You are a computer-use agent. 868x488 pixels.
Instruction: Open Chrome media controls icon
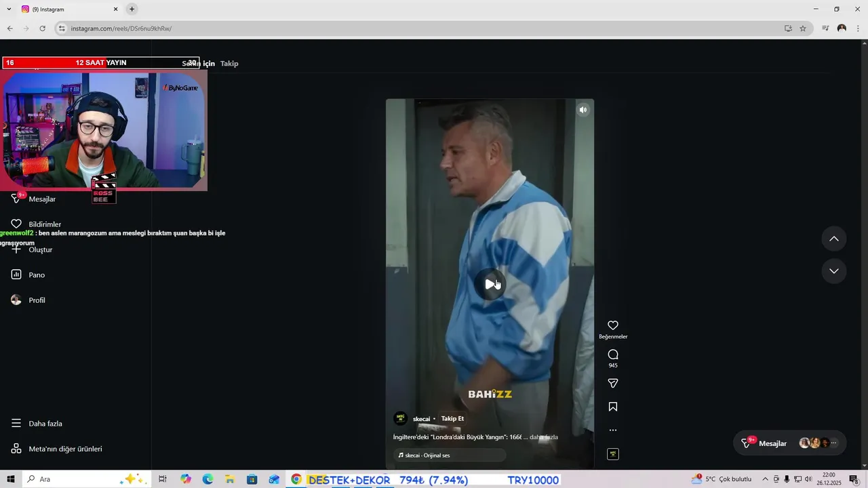point(825,28)
